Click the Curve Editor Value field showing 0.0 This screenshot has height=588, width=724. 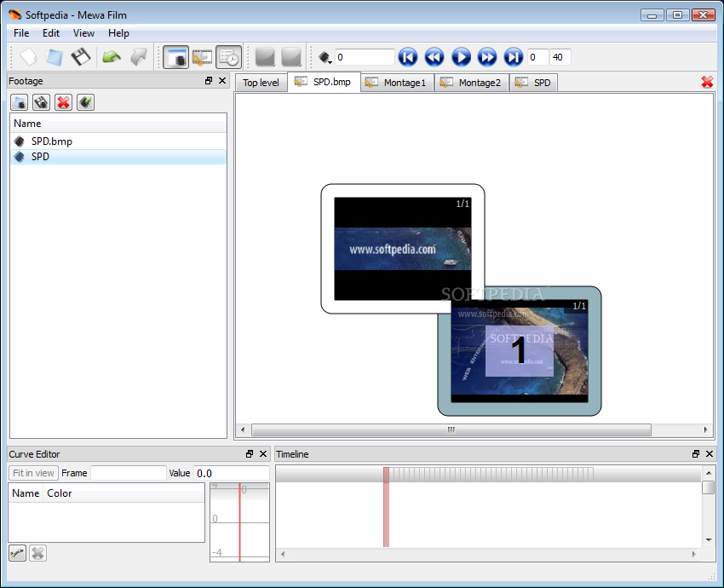(x=232, y=473)
